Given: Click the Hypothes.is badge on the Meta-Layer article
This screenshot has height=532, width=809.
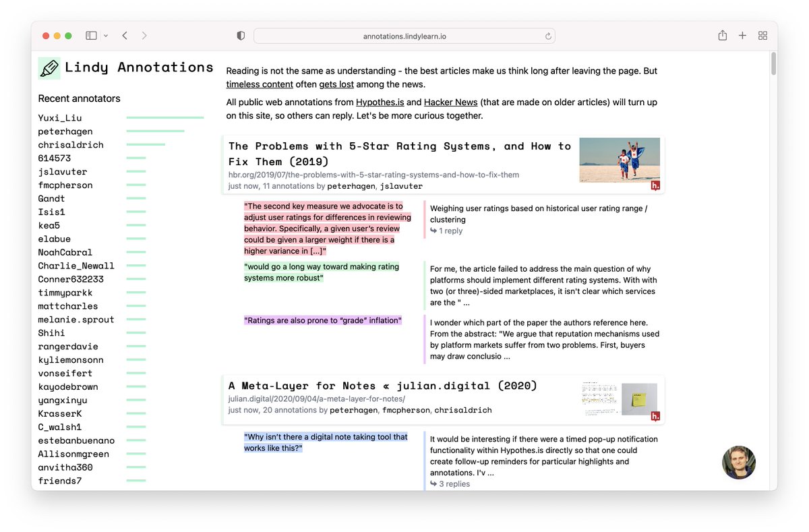Looking at the screenshot, I should (654, 416).
